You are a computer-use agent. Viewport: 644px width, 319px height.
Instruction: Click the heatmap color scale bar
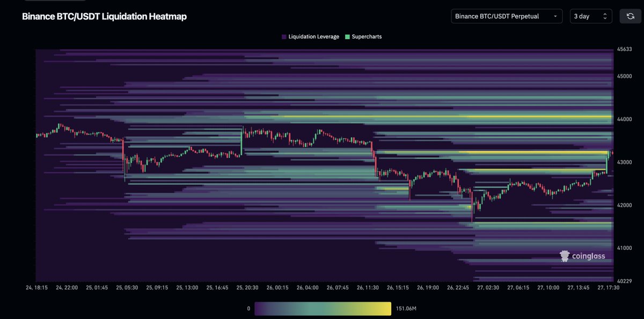(323, 309)
